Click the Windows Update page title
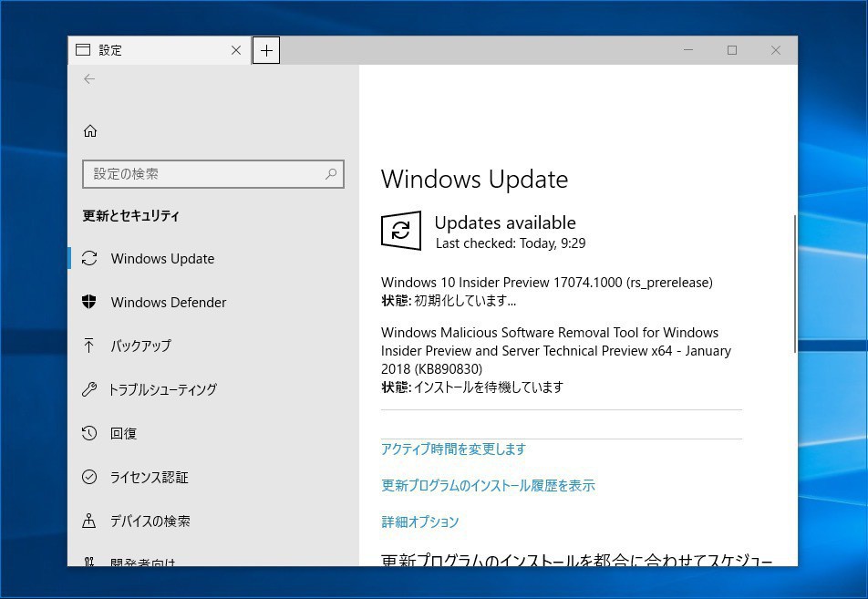Screen dimensions: 868x599 click(x=474, y=180)
